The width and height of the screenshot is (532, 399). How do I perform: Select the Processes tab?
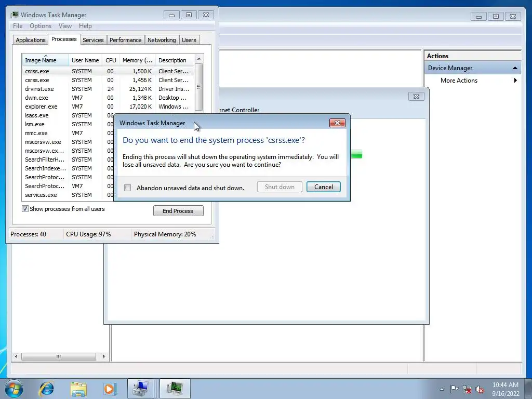64,39
